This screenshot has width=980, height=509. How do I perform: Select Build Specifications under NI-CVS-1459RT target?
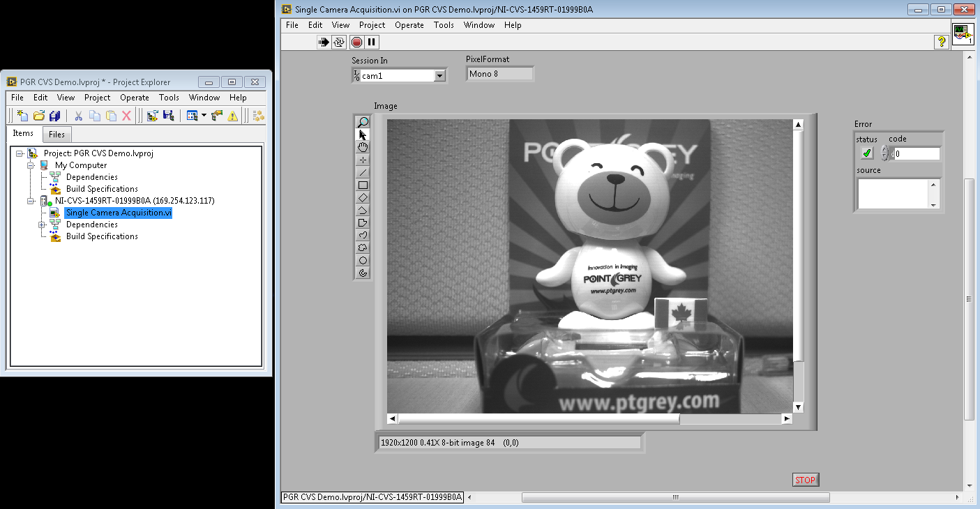point(102,236)
